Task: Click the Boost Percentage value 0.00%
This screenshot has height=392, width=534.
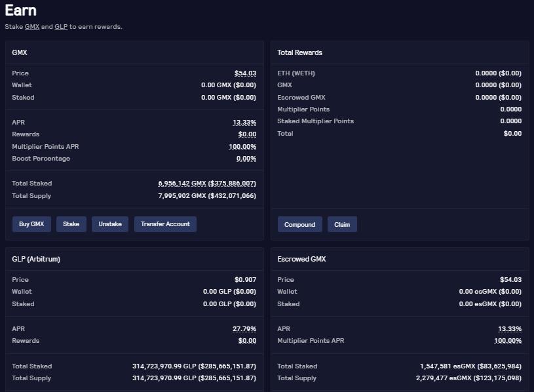Action: tap(246, 159)
